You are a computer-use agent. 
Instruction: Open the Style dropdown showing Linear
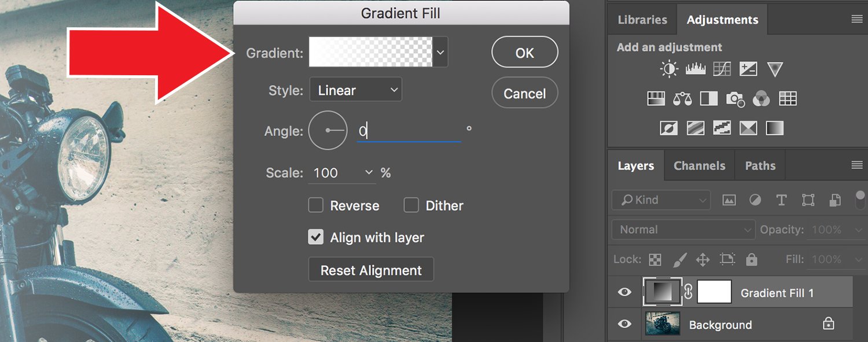356,90
